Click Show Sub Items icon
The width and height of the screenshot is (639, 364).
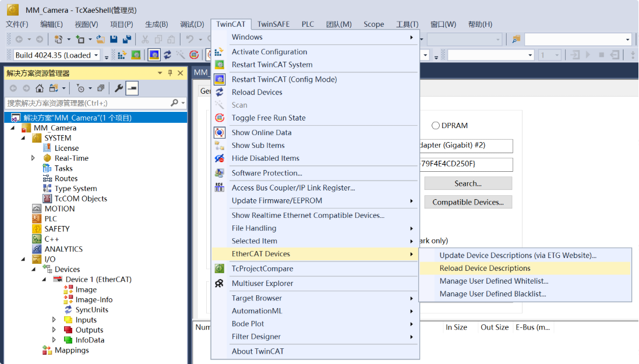[219, 145]
